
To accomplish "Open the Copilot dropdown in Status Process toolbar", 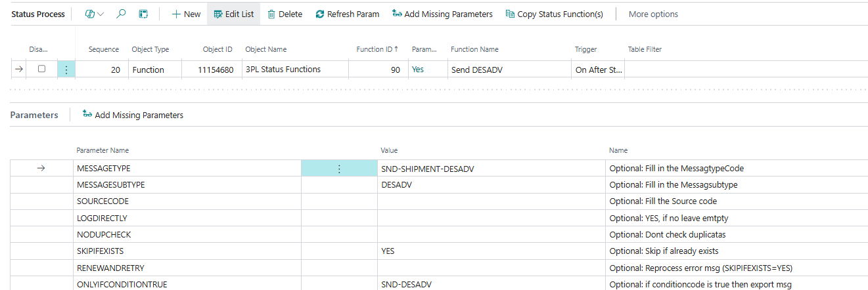I will tap(95, 14).
